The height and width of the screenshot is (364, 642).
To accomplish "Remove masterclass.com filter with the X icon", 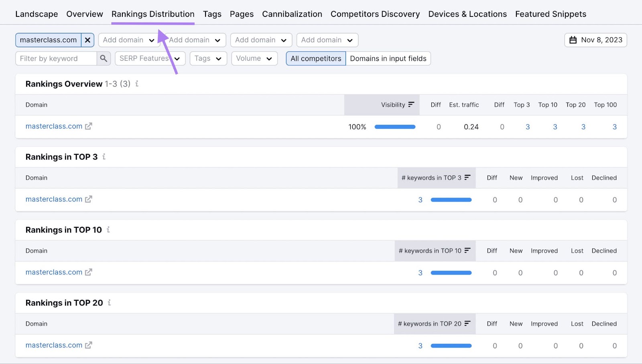I will tap(87, 40).
